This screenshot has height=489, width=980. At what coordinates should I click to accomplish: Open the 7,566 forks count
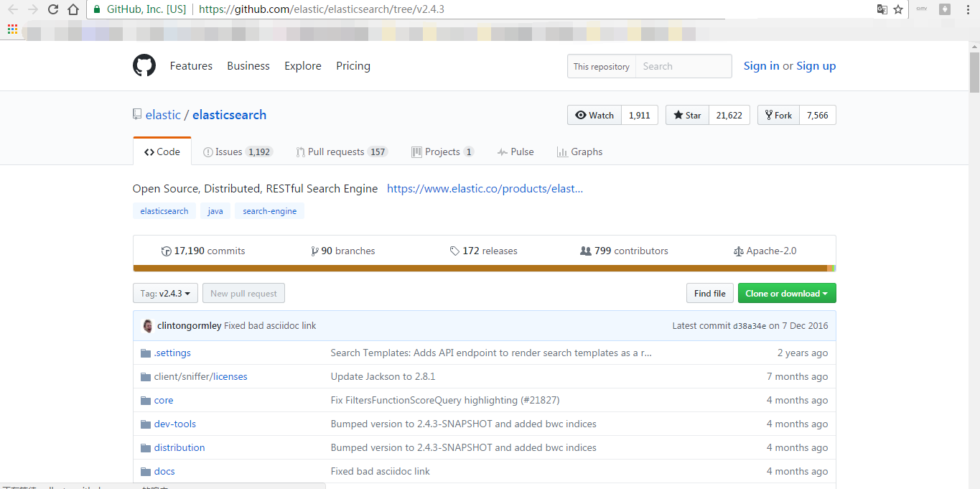point(818,116)
